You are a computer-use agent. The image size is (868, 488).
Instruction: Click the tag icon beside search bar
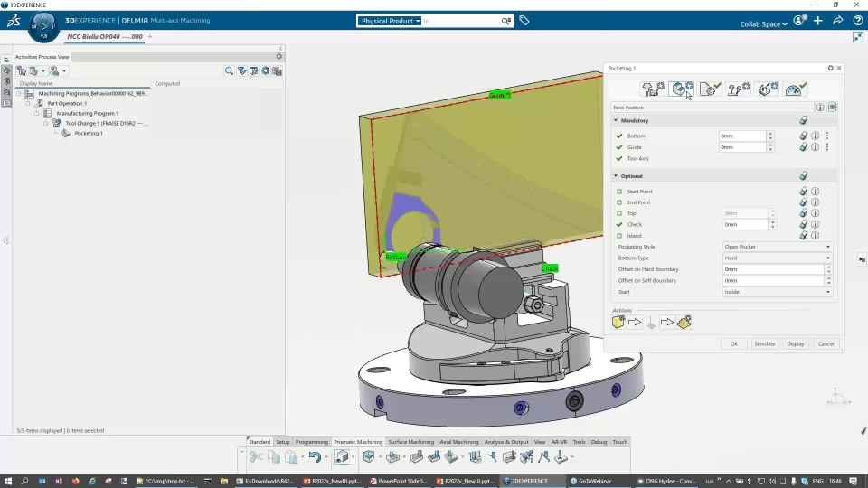pos(524,21)
